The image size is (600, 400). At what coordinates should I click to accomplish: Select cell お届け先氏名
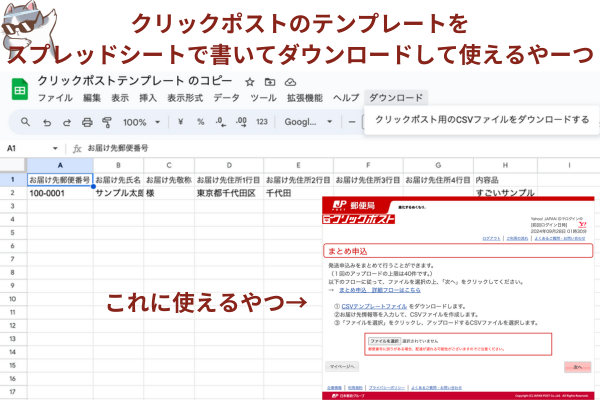pyautogui.click(x=118, y=180)
